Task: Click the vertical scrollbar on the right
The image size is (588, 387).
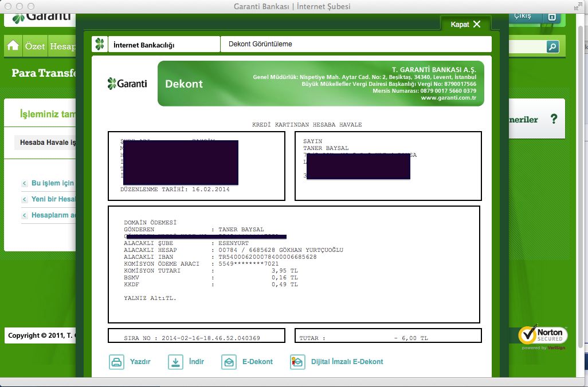Action: click(582, 187)
